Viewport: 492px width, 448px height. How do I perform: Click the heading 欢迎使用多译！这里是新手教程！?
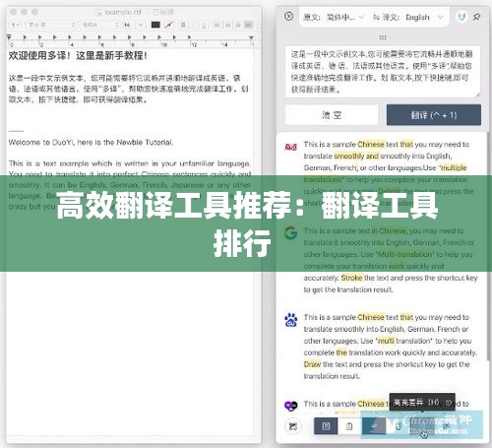tap(78, 55)
